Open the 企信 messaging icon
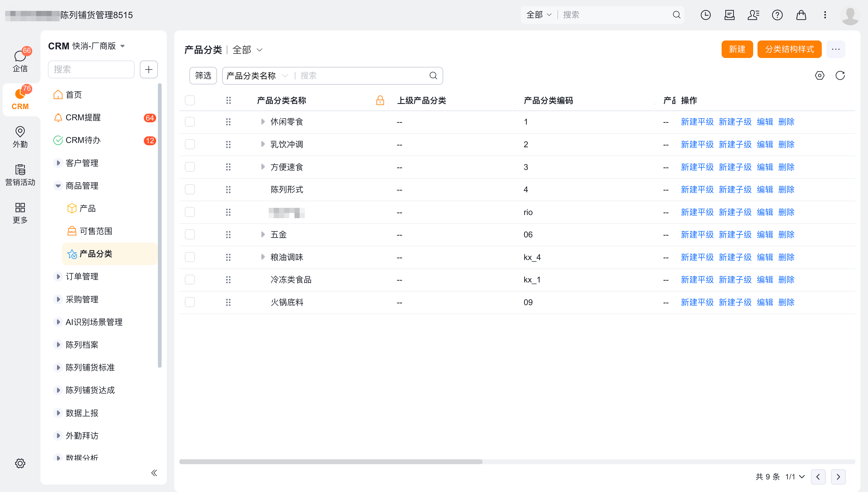 tap(20, 60)
